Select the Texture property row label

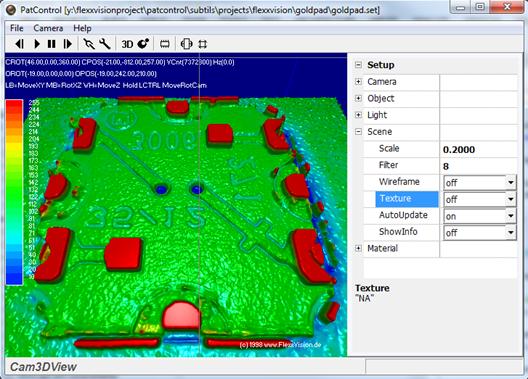407,199
